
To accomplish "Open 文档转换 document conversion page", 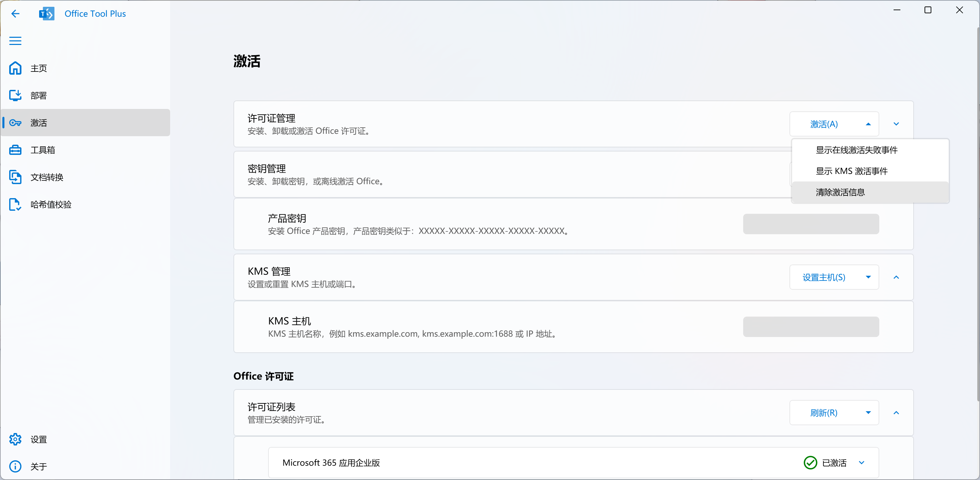I will point(46,177).
